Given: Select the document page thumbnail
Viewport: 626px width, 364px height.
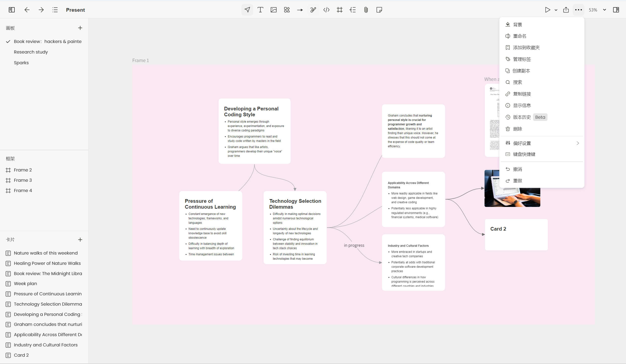Looking at the screenshot, I should (x=492, y=120).
